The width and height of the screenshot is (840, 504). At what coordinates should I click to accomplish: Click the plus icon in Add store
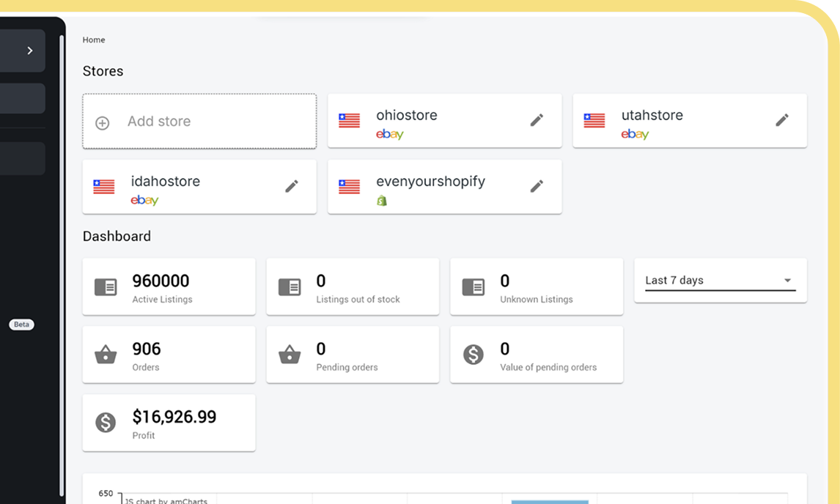click(x=103, y=122)
